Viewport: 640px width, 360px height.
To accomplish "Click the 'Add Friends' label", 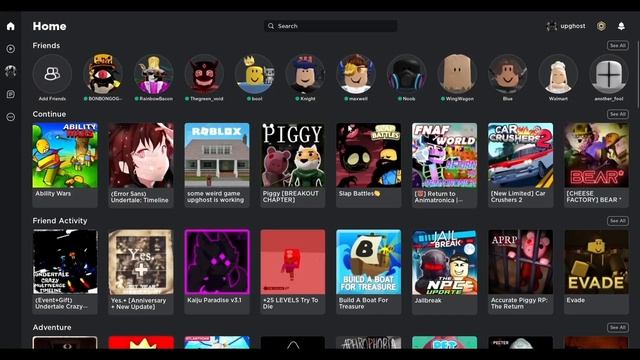I will click(52, 99).
